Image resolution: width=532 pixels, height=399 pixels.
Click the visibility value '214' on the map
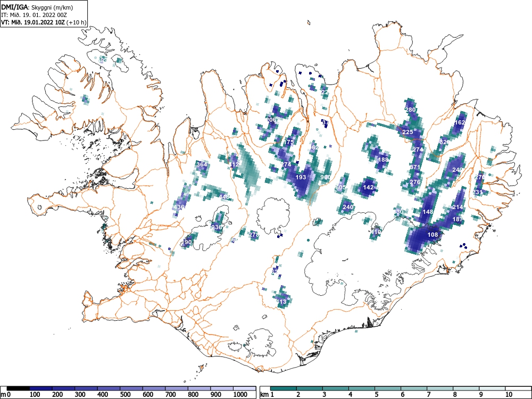[458, 207]
